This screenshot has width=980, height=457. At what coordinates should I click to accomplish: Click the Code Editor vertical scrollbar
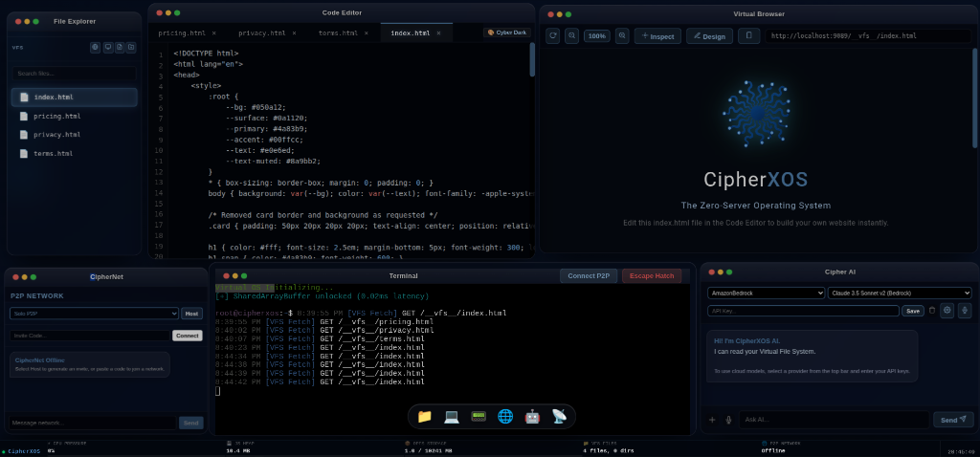pos(532,59)
